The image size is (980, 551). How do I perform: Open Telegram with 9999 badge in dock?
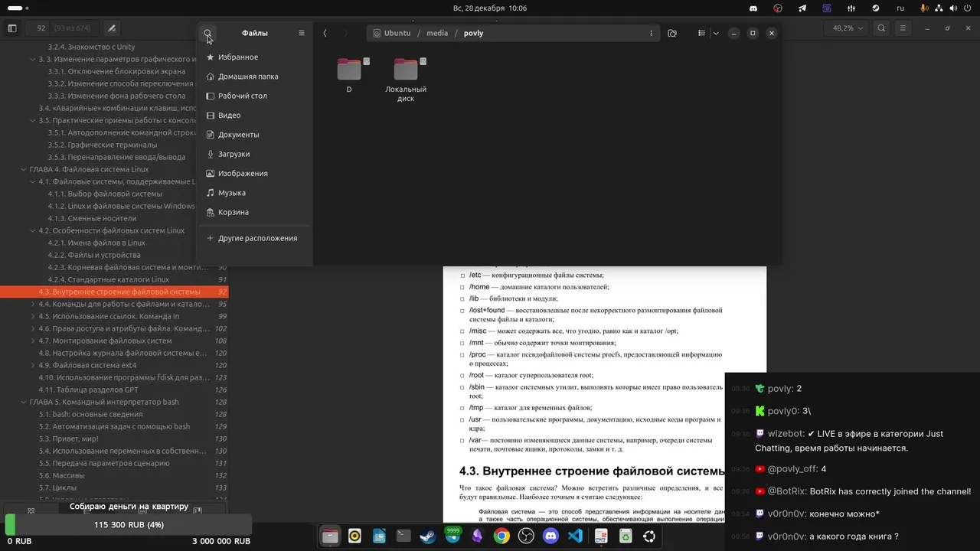452,536
